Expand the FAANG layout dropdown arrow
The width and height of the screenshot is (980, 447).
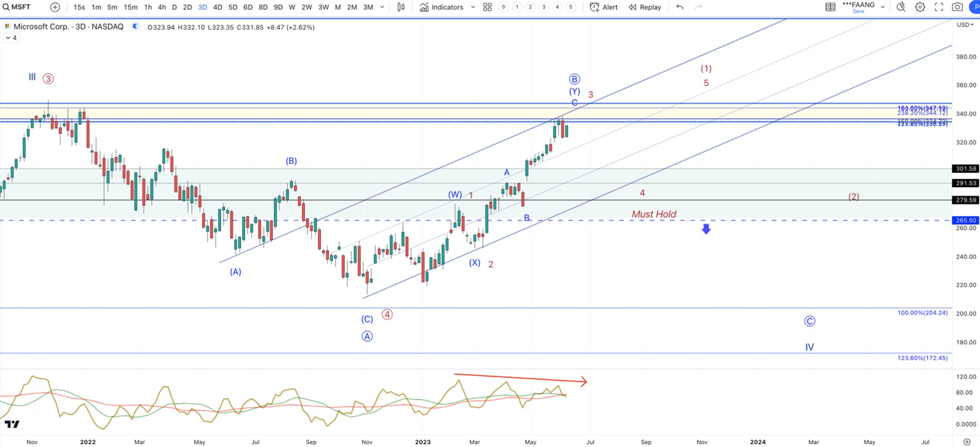(882, 7)
